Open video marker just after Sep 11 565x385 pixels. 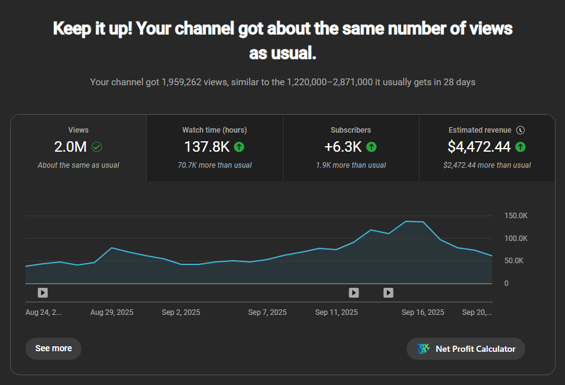354,293
